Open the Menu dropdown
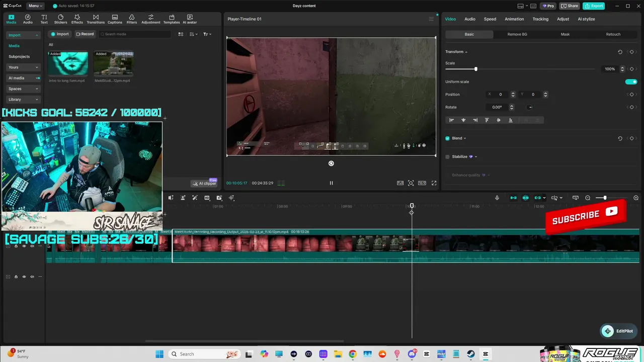 (x=35, y=6)
